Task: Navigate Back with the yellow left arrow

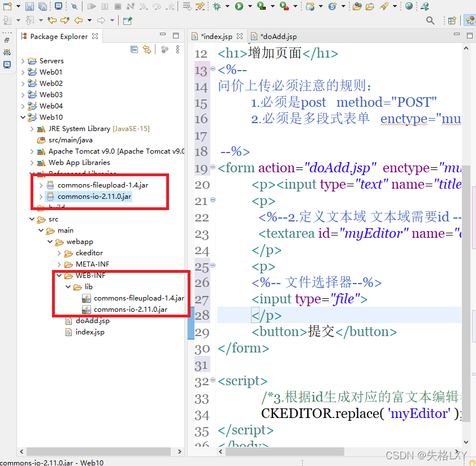Action: pyautogui.click(x=79, y=20)
